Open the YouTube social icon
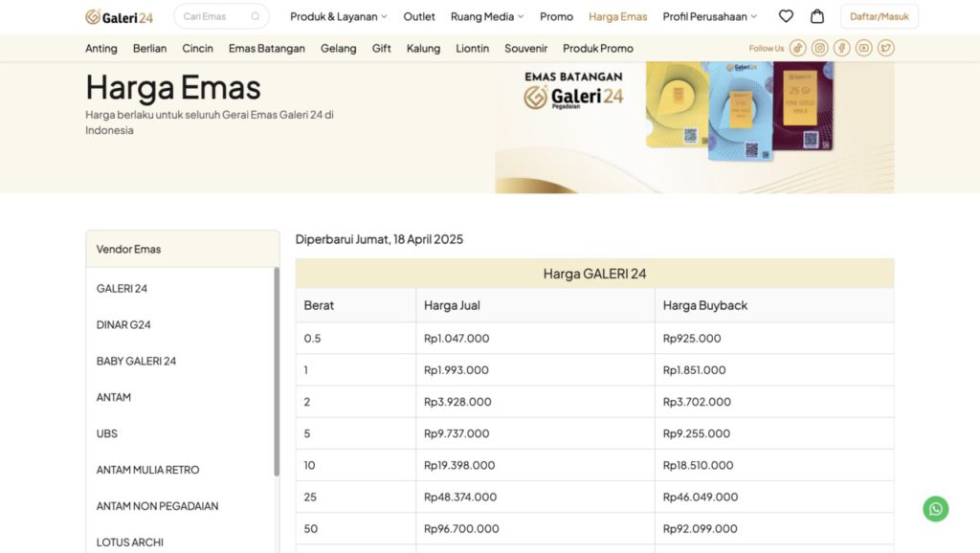Viewport: 980px width, 553px height. pos(864,48)
